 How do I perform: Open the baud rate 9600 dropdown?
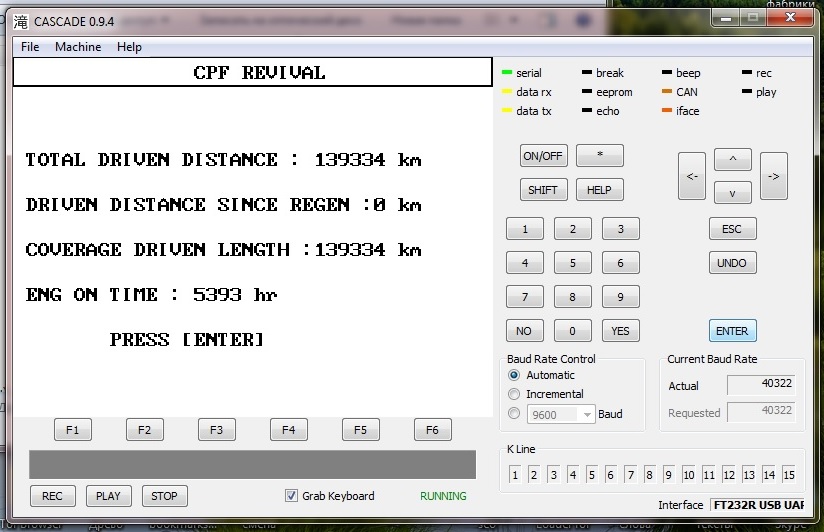586,414
